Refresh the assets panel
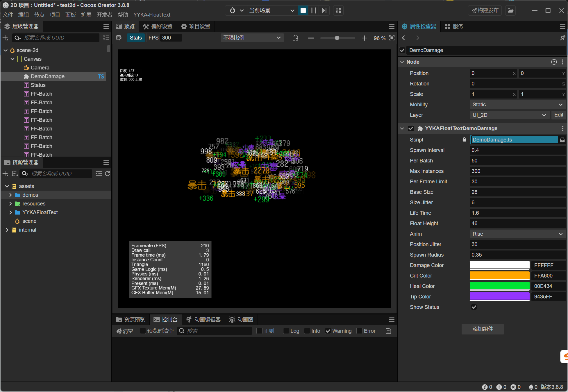The image size is (568, 392). click(x=107, y=173)
